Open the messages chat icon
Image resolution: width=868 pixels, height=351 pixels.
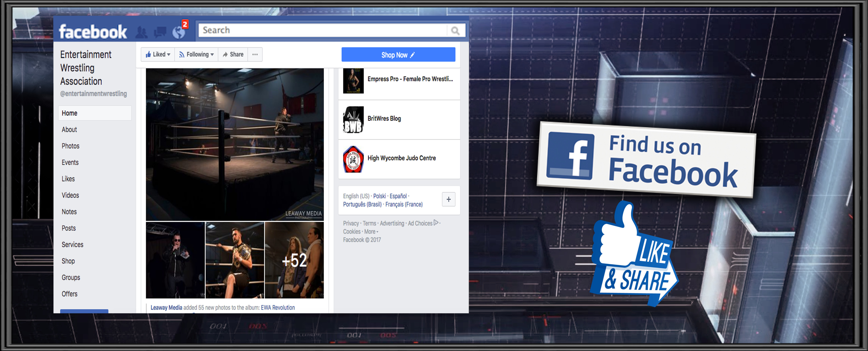(x=160, y=32)
